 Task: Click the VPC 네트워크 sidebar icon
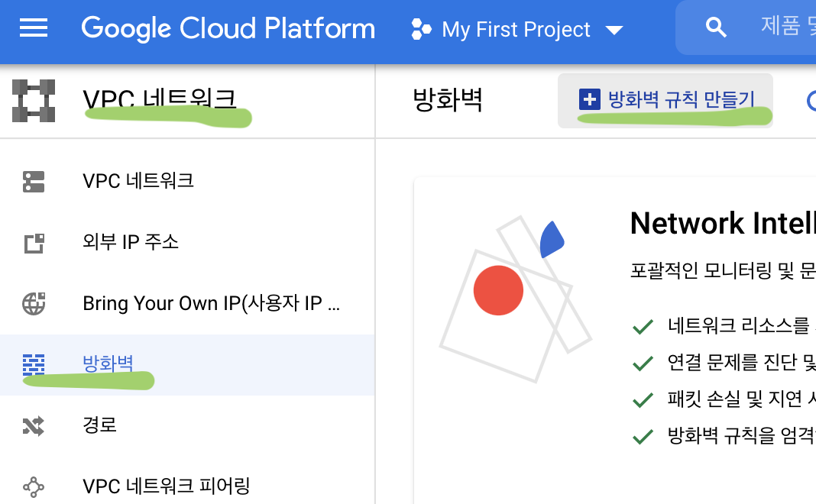coord(34,182)
